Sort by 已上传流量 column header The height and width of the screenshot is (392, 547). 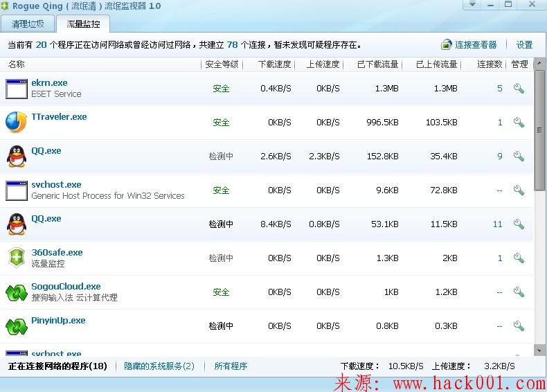coord(436,64)
